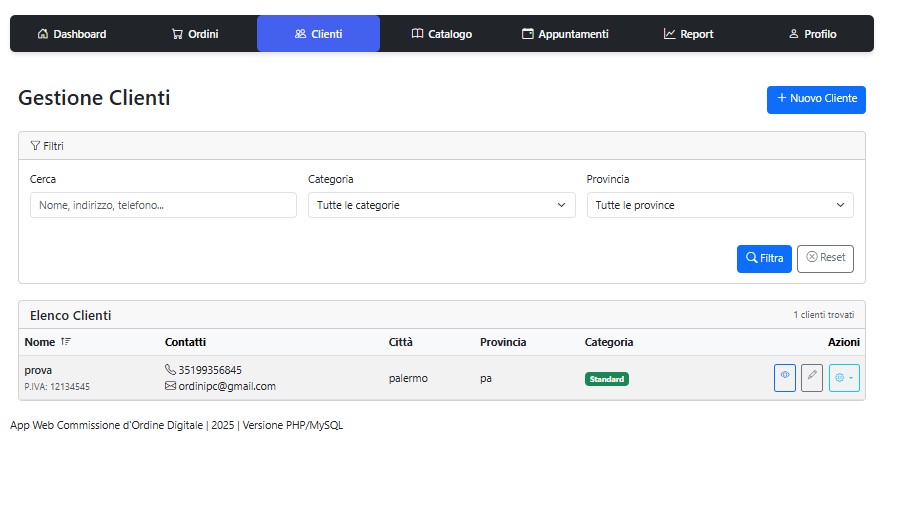Expand the Provincia dropdown

[719, 205]
